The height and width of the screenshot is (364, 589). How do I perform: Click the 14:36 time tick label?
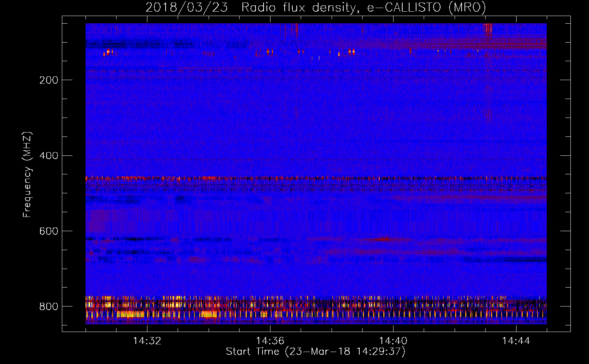(270, 341)
